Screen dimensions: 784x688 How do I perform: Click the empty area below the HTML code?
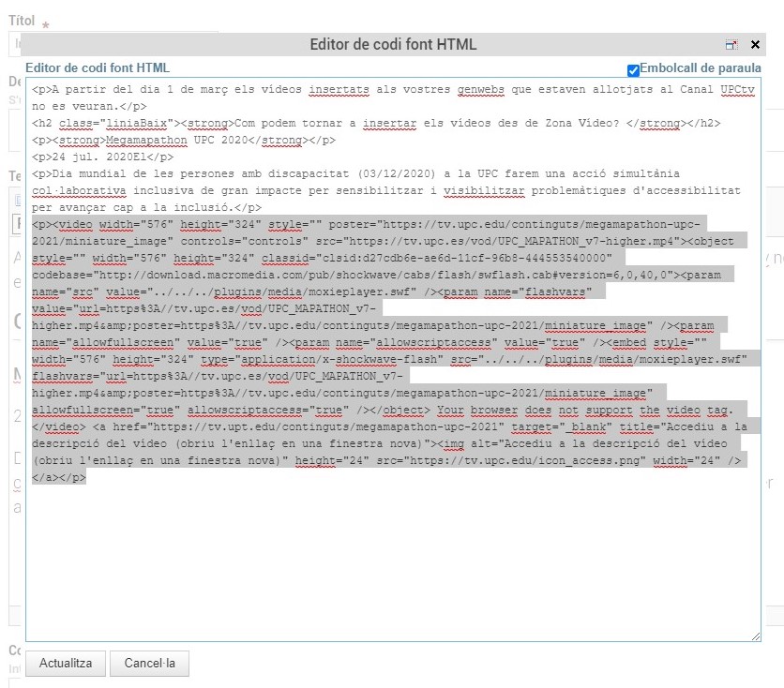[x=392, y=562]
